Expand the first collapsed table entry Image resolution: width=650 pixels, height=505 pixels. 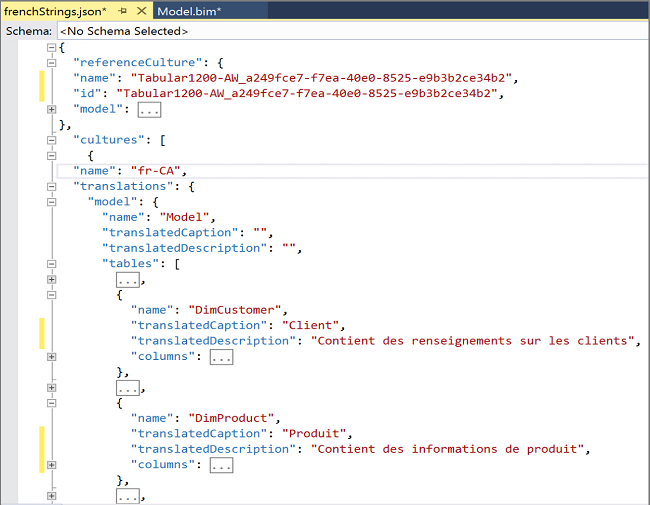point(51,279)
